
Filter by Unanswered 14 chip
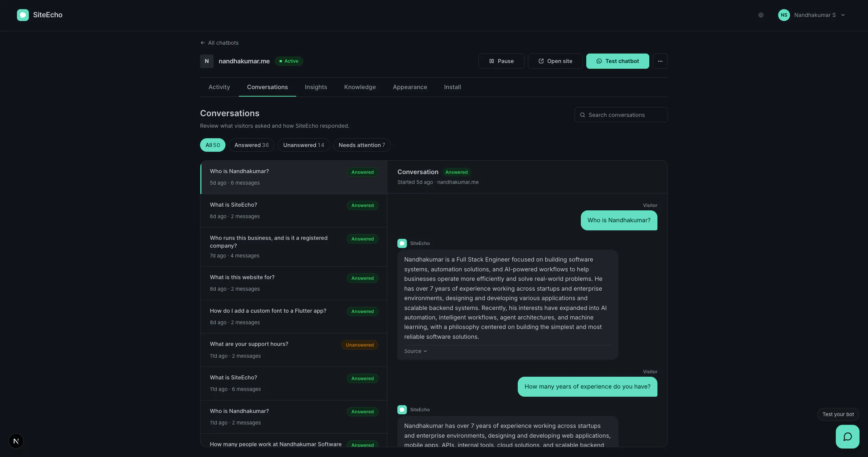(304, 145)
